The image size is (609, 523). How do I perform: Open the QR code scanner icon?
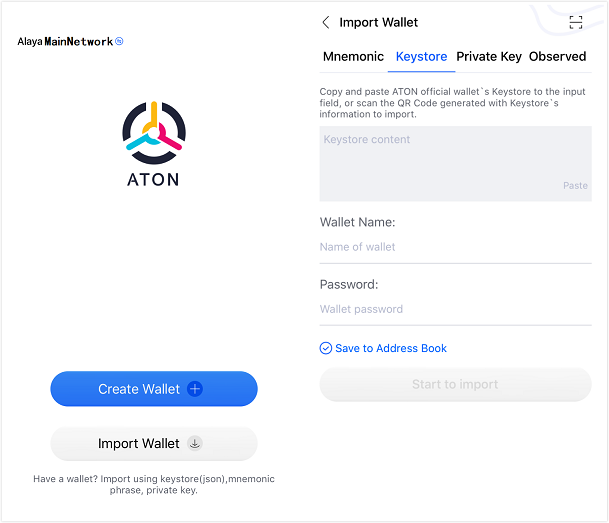575,22
